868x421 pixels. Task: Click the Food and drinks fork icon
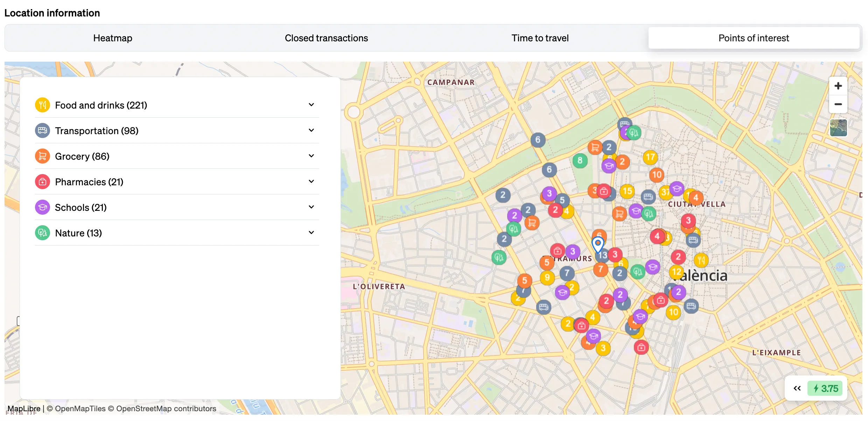click(x=42, y=105)
